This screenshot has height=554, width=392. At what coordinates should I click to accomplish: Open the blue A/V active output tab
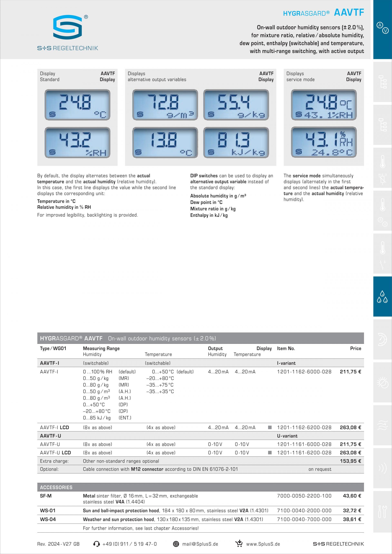click(382, 28)
